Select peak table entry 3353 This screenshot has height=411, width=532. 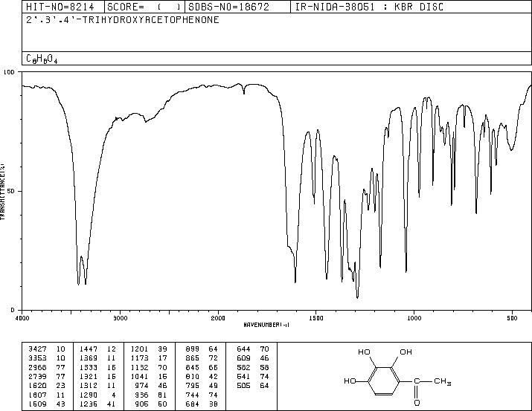(x=37, y=358)
